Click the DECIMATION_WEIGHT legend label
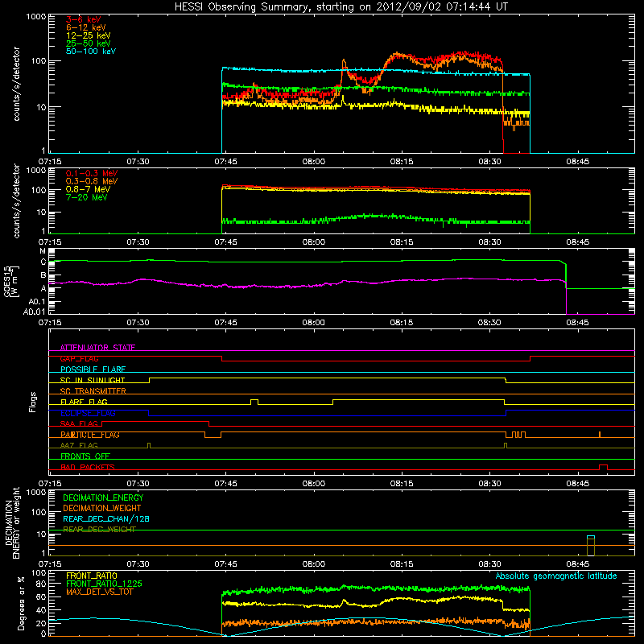 coord(102,508)
